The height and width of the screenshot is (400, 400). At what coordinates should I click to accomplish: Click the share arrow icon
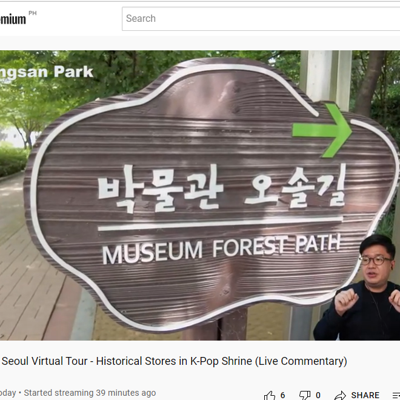[x=340, y=395]
